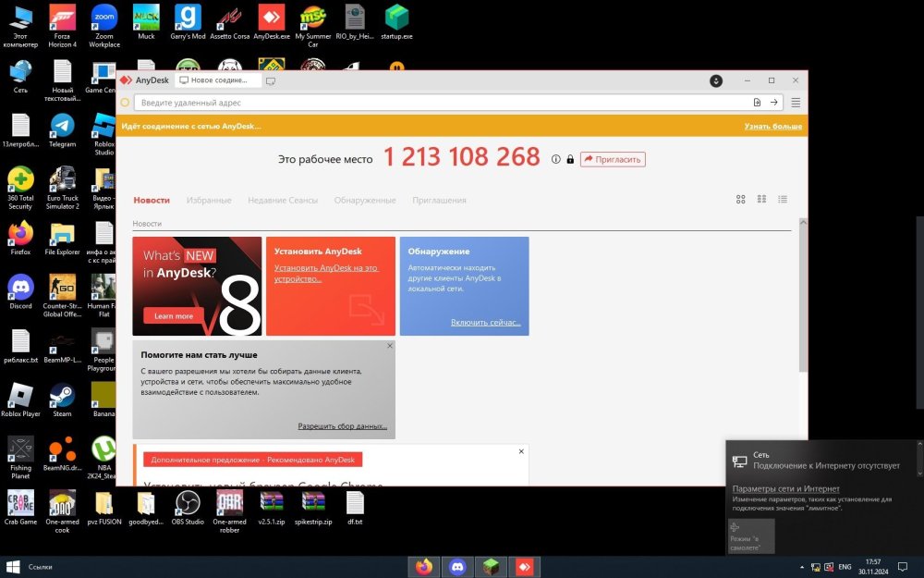Click the Пригласить button
Screen dimensions: 924x578
click(x=613, y=159)
